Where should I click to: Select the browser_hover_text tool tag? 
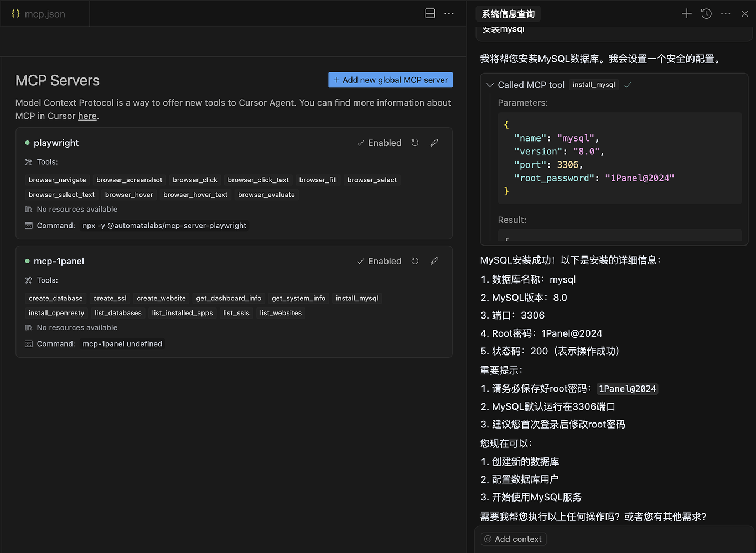(195, 195)
